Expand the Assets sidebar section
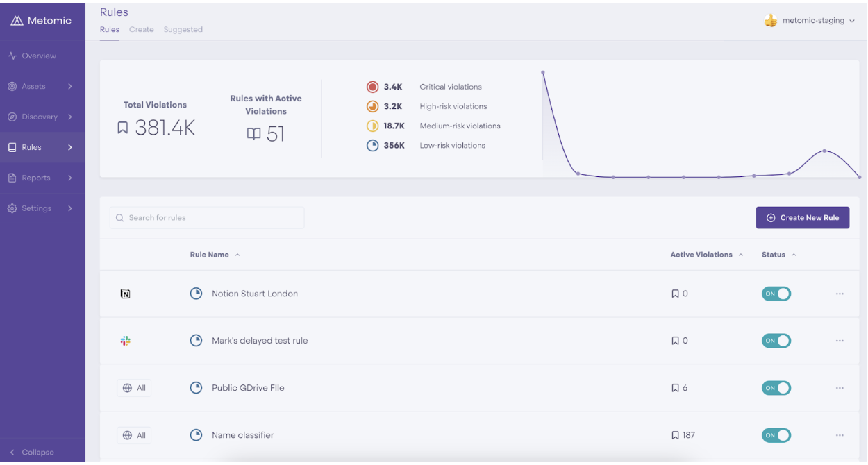The width and height of the screenshot is (868, 465). [42, 86]
